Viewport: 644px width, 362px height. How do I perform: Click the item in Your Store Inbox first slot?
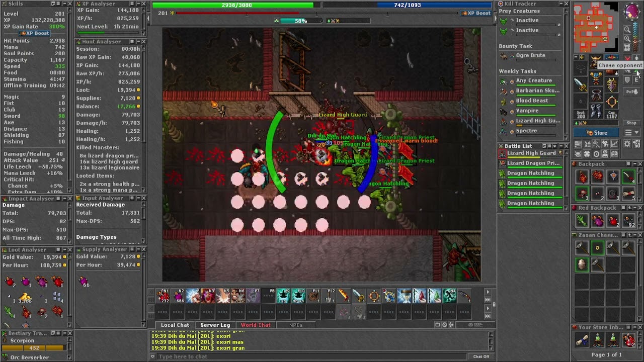click(x=582, y=340)
